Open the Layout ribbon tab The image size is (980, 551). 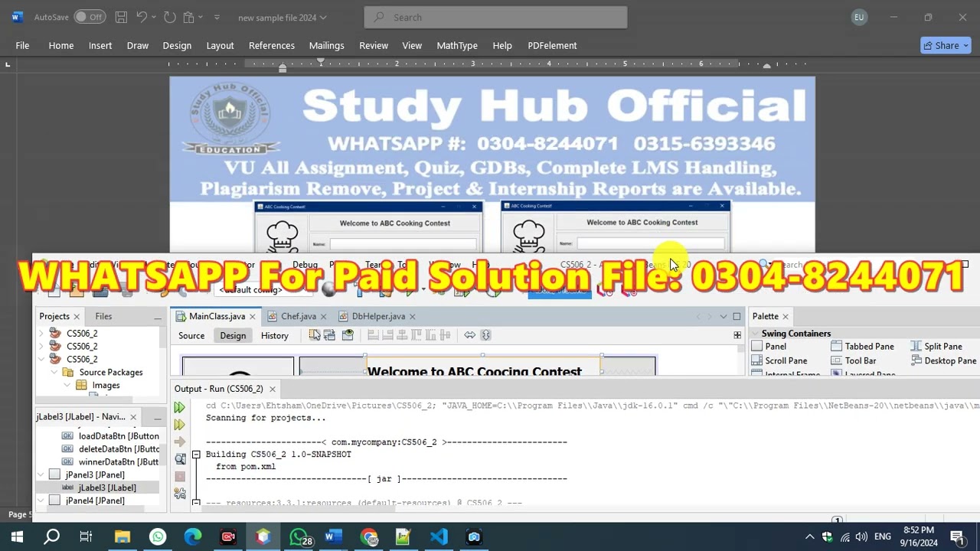(220, 45)
